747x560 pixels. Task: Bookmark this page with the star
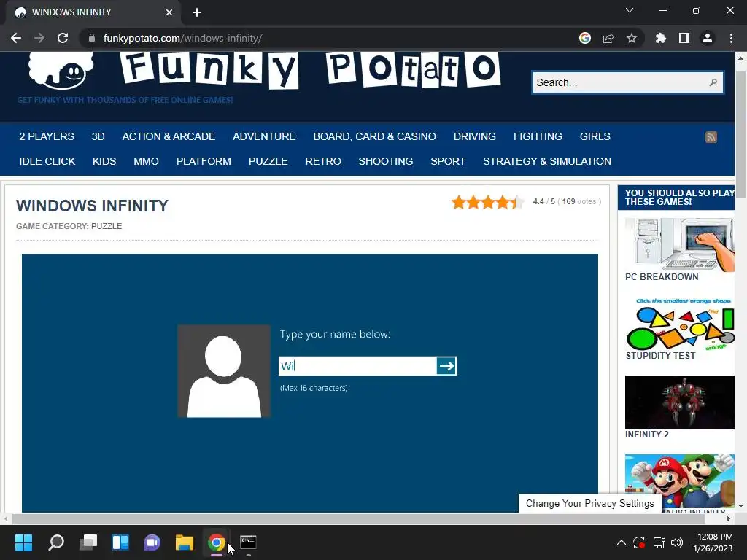tap(631, 38)
